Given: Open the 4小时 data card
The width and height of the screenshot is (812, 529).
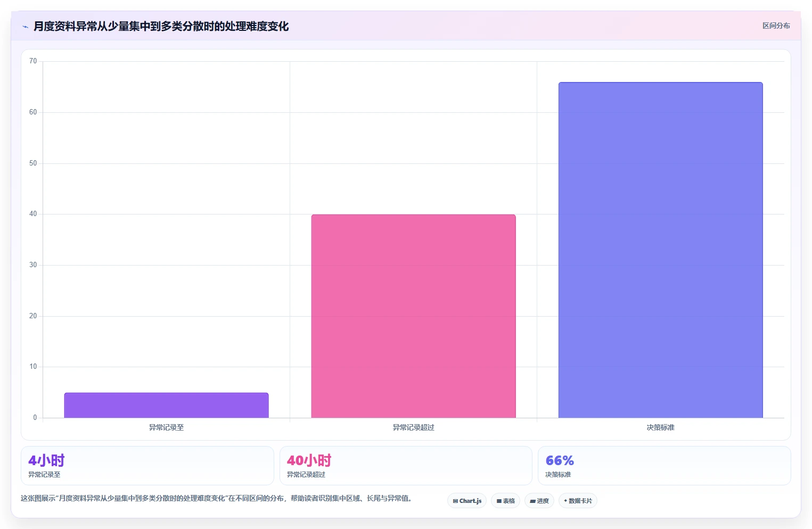Looking at the screenshot, I should click(147, 466).
